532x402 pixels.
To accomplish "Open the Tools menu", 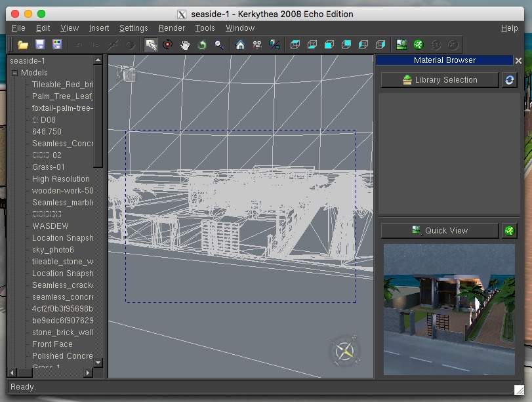I will click(205, 28).
